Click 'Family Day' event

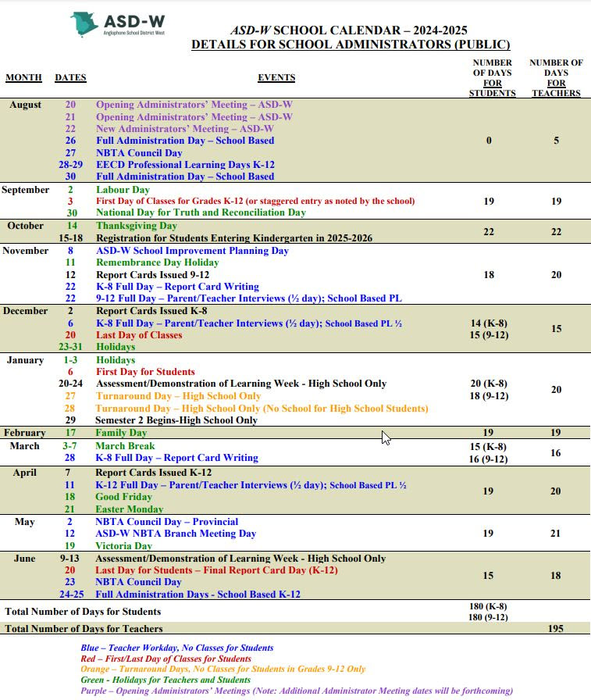121,433
